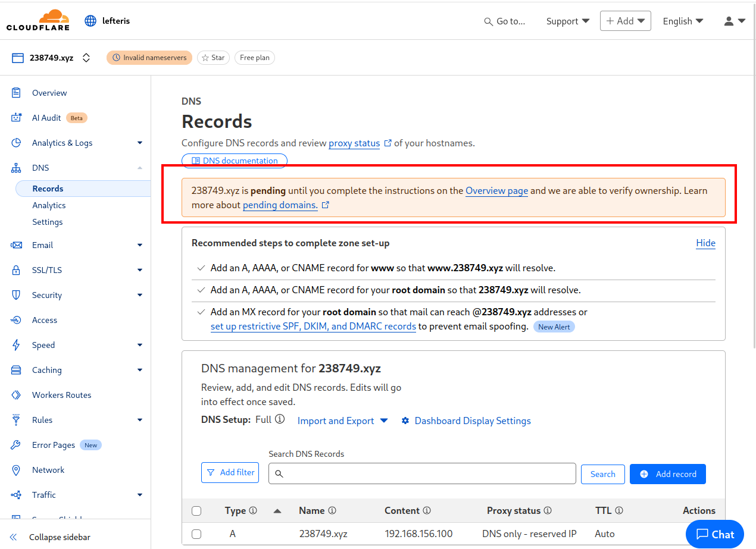Click the Access icon in sidebar

(x=17, y=320)
